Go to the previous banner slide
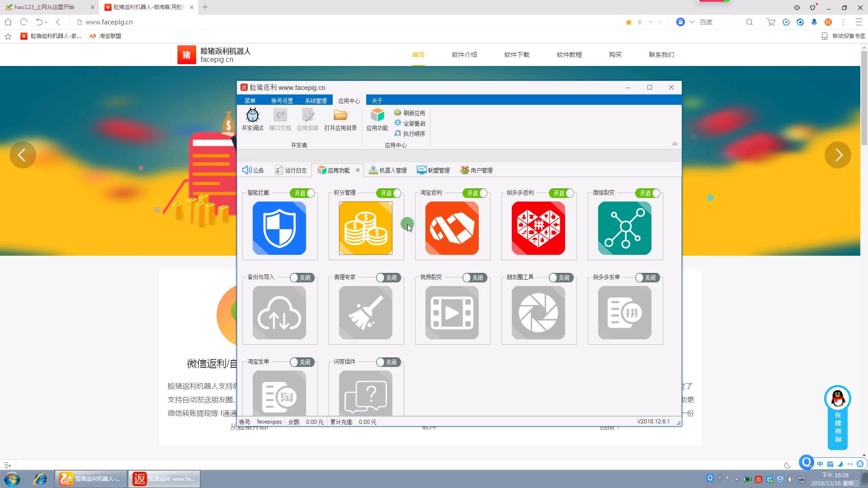 click(23, 155)
